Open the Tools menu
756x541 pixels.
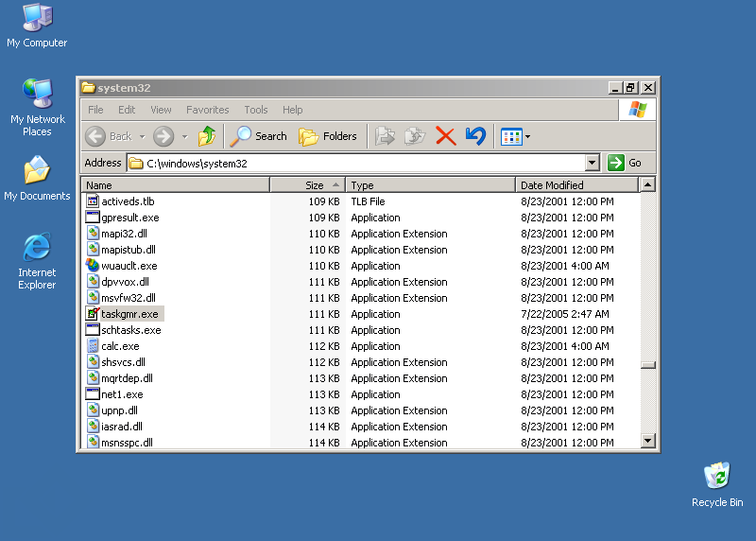coord(255,110)
